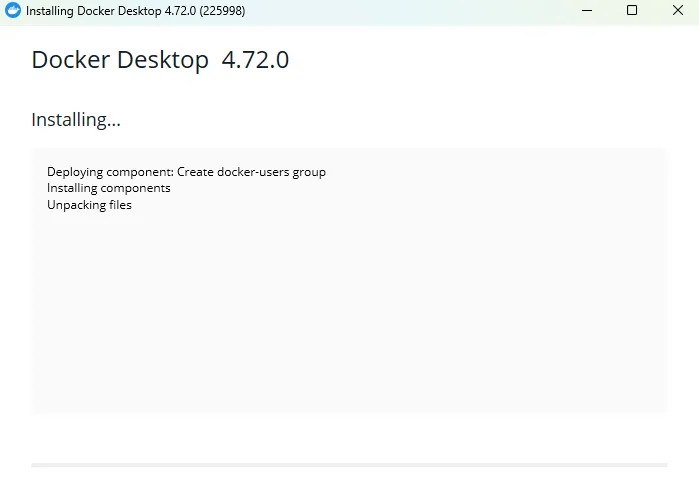The width and height of the screenshot is (699, 481).
Task: Select the 'Docker Desktop 4.72.0' heading
Action: coord(160,60)
